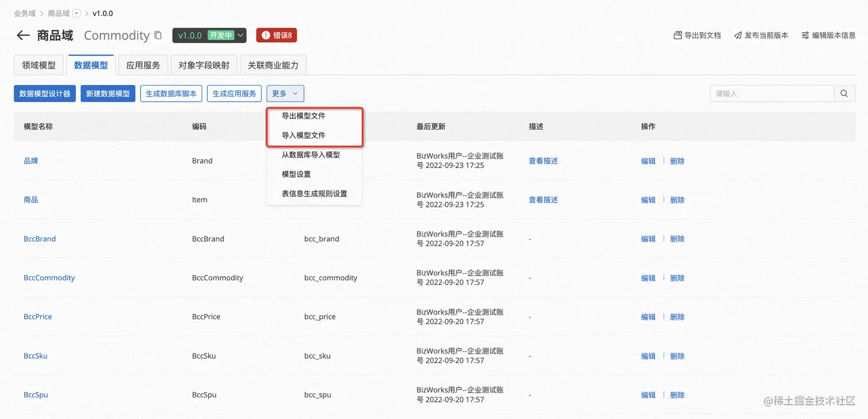Click 删除 in the 商品 row
The image size is (868, 419).
[677, 200]
